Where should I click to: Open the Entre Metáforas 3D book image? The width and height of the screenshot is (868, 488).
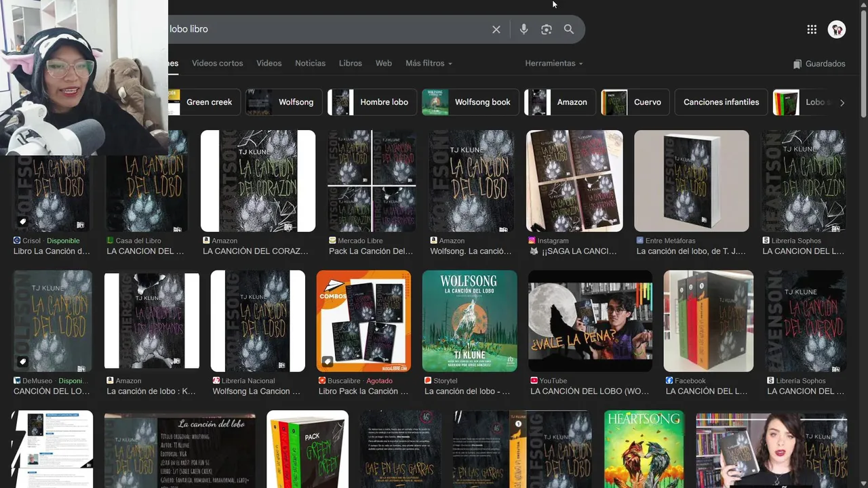point(692,181)
